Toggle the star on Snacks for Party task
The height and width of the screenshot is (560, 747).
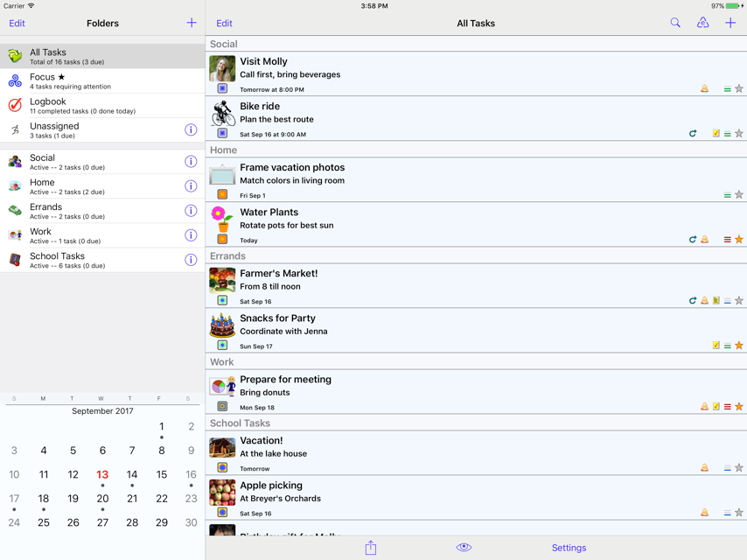pos(739,345)
